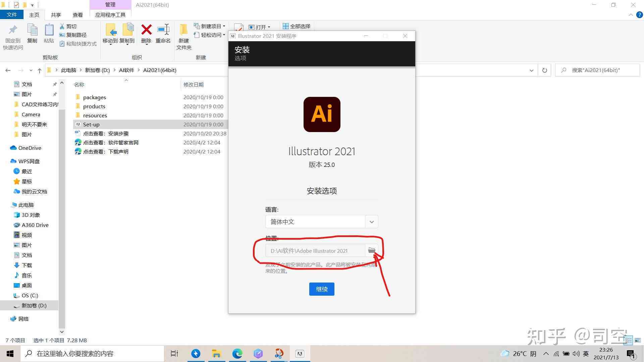The image size is (644, 362).
Task: Expand the 简体中文 language selector
Action: pyautogui.click(x=372, y=222)
